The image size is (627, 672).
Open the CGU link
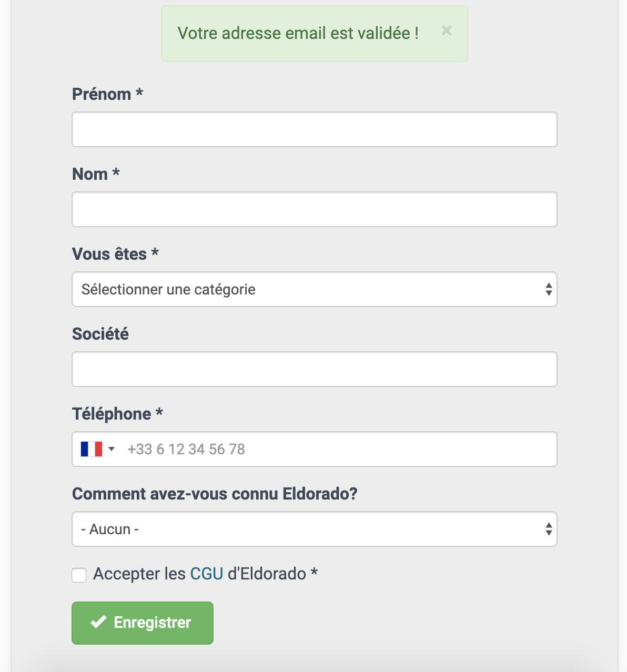click(207, 574)
